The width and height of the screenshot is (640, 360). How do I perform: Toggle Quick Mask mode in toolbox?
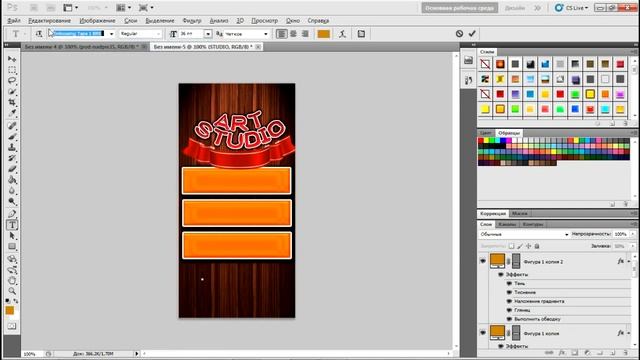click(x=12, y=326)
